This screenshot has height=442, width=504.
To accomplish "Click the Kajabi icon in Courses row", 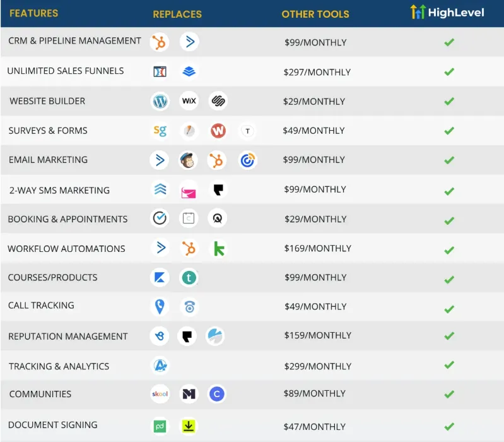I will pos(160,277).
